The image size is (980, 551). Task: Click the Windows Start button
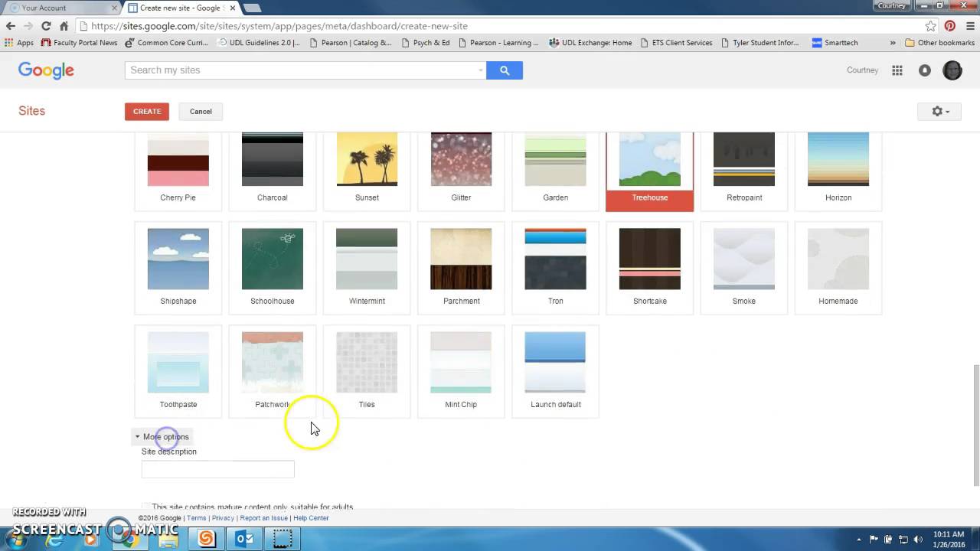point(17,539)
